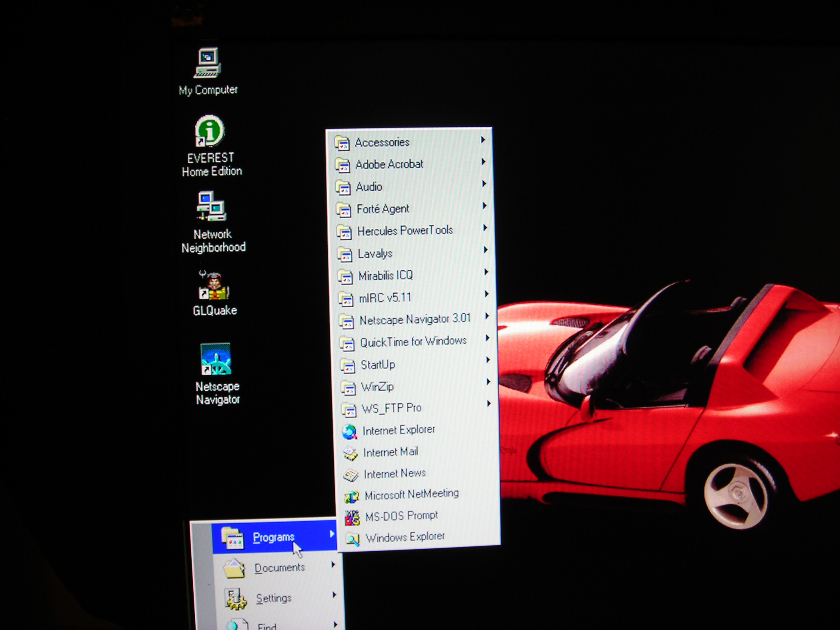Open the My Computer desktop icon
Viewport: 840px width, 630px height.
208,63
